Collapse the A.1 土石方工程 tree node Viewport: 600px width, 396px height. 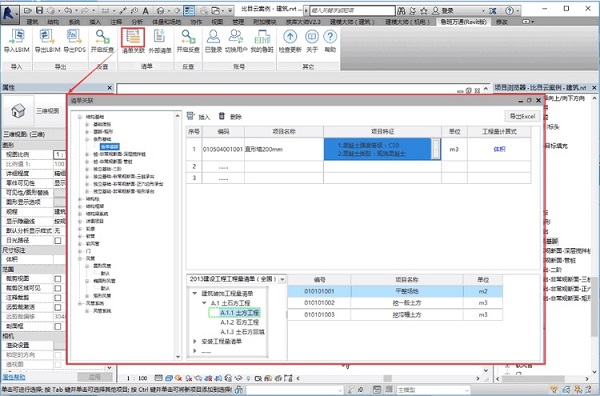tap(204, 303)
